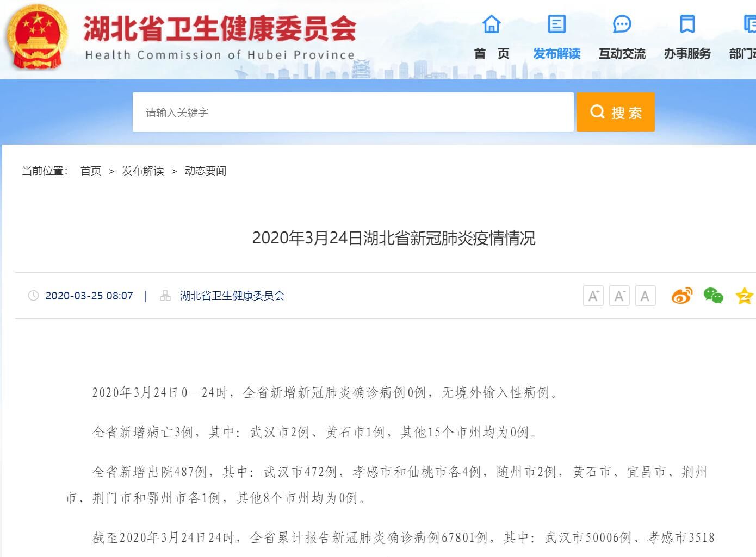
Task: Click the home icon above 首页
Action: pyautogui.click(x=491, y=24)
